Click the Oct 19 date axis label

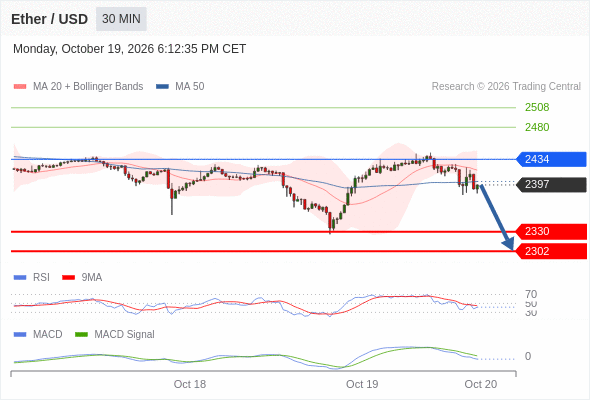pos(362,384)
